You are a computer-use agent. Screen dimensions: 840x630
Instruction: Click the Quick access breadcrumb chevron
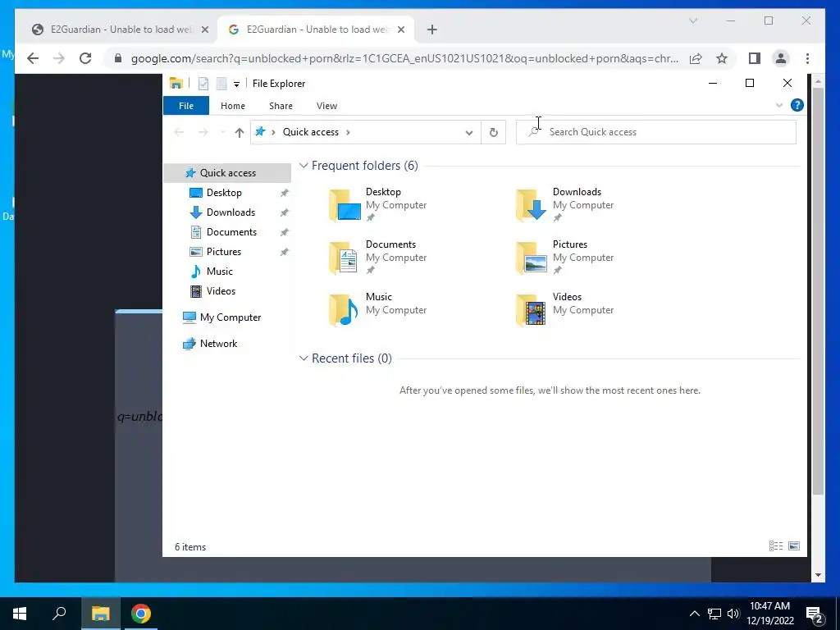coord(348,132)
